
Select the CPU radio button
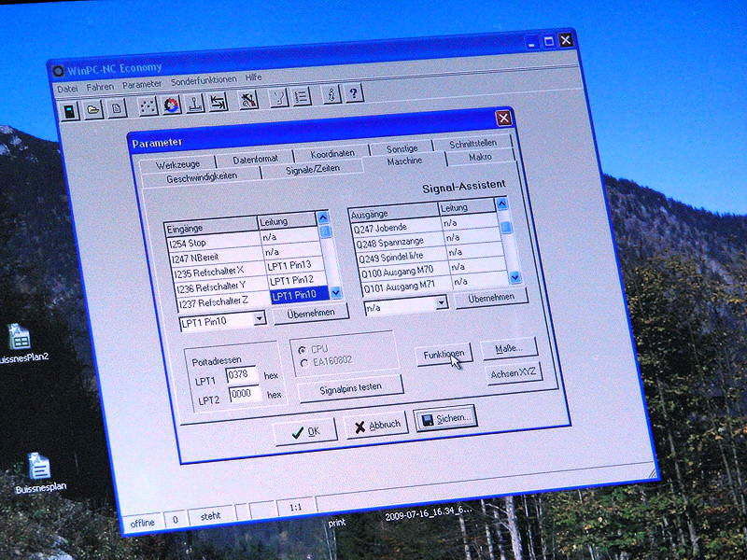pyautogui.click(x=302, y=350)
